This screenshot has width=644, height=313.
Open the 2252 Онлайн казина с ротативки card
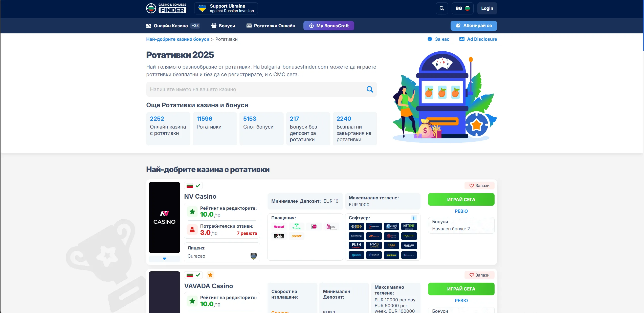click(x=168, y=129)
